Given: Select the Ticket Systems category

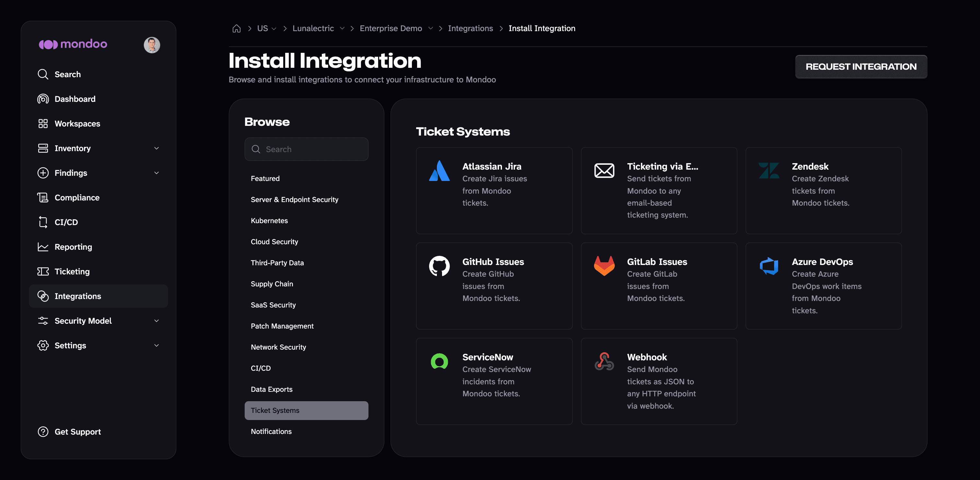Looking at the screenshot, I should pyautogui.click(x=306, y=410).
